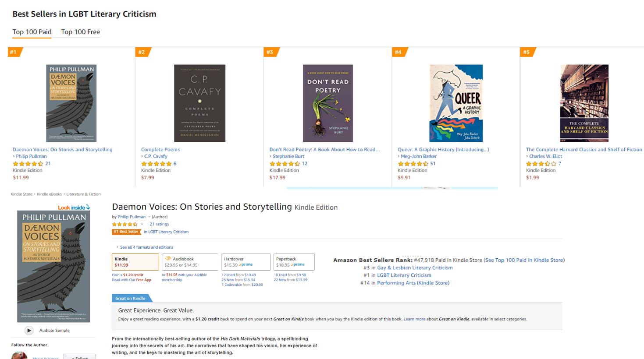Choose the Audiobook format option
This screenshot has width=644, height=359.
(x=189, y=262)
